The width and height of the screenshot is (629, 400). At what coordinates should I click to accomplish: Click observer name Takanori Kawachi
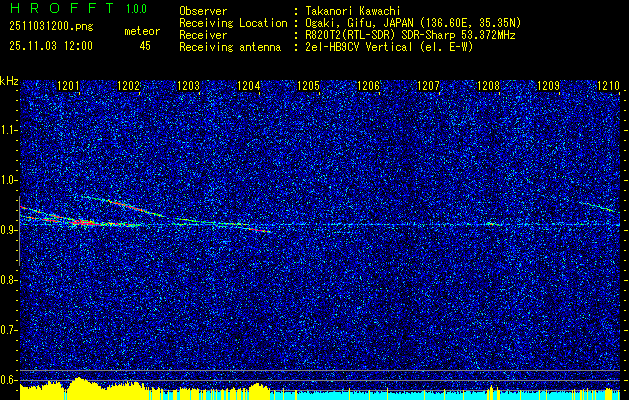coord(353,11)
